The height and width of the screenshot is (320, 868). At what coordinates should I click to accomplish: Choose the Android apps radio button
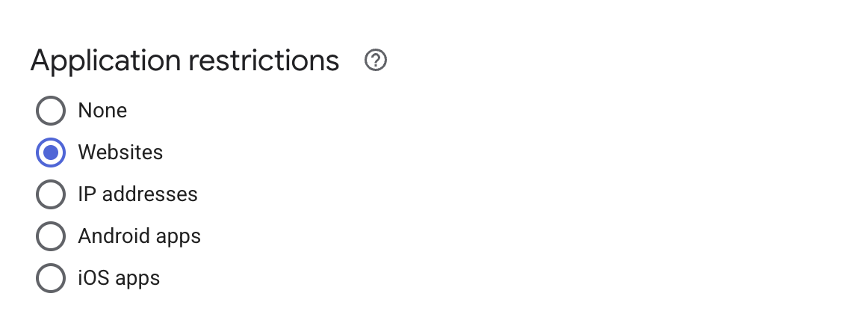(x=50, y=237)
